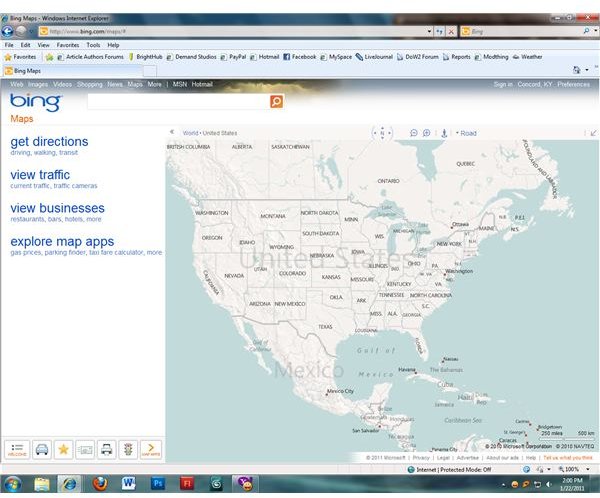Click the Sign in link
The image size is (600, 498).
pyautogui.click(x=503, y=84)
